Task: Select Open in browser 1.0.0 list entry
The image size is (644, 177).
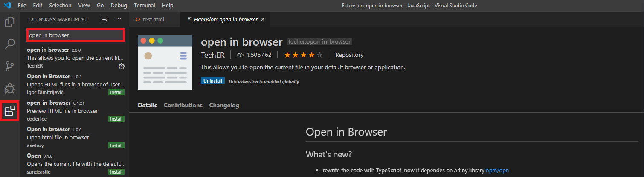Action: click(75, 137)
